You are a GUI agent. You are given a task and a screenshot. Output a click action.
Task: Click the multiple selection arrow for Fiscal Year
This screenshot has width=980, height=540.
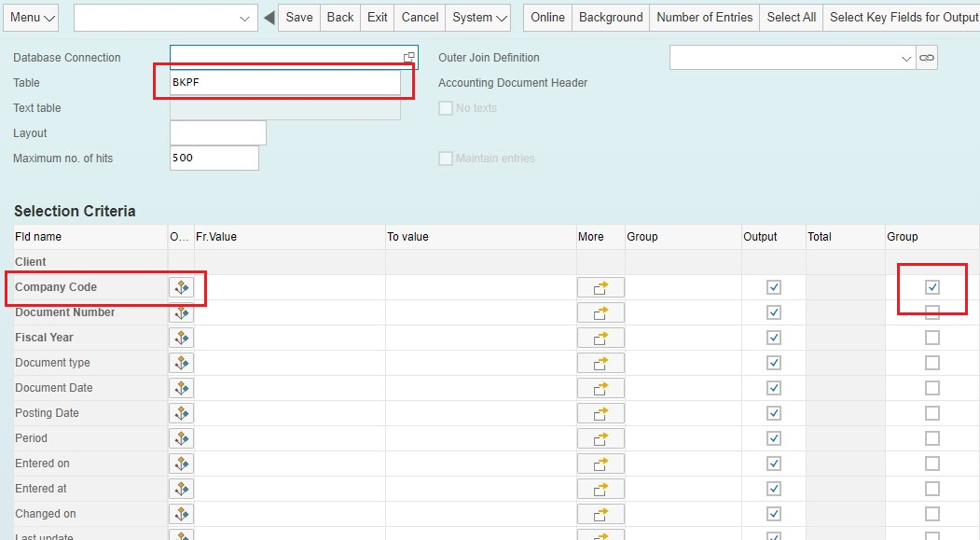600,338
